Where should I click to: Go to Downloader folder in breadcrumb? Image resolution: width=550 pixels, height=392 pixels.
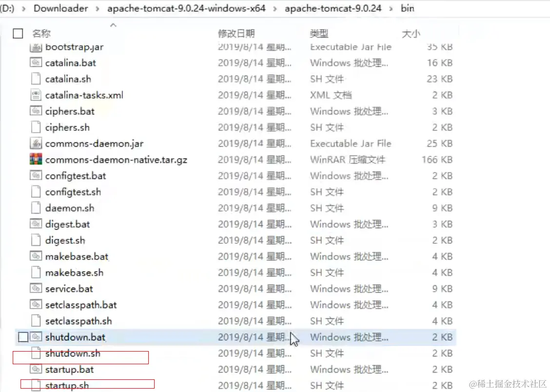pos(60,8)
